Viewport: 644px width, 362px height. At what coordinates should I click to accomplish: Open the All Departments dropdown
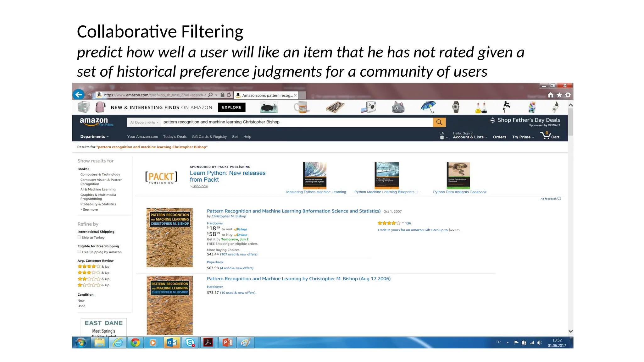point(144,123)
